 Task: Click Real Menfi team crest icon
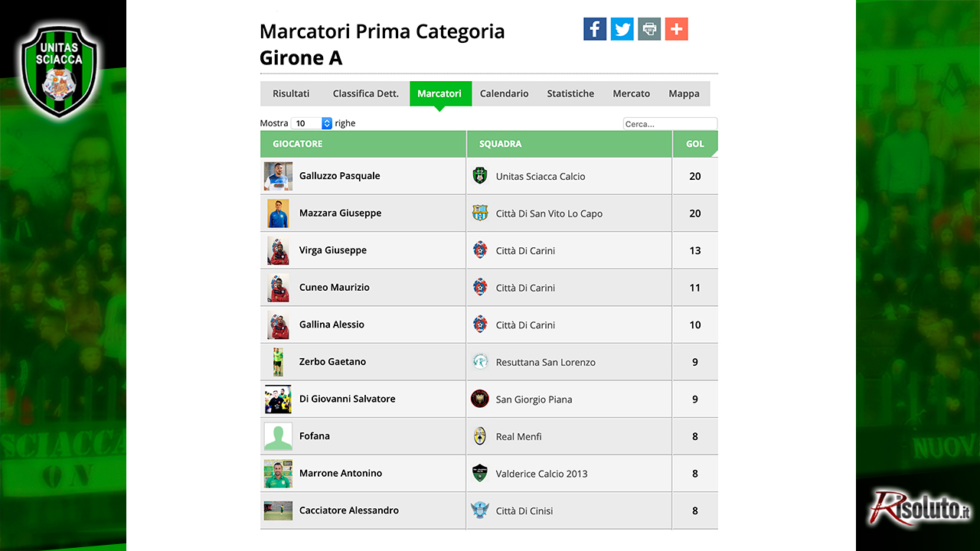pyautogui.click(x=480, y=436)
